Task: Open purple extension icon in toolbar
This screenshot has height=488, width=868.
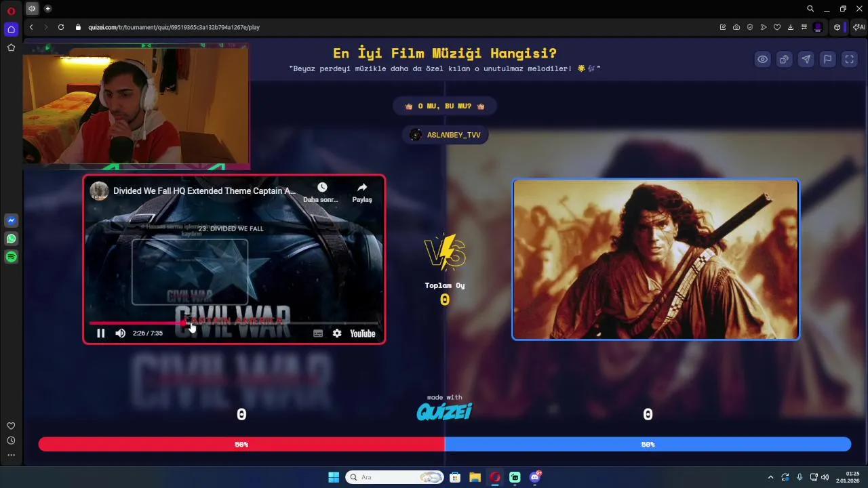Action: [818, 27]
